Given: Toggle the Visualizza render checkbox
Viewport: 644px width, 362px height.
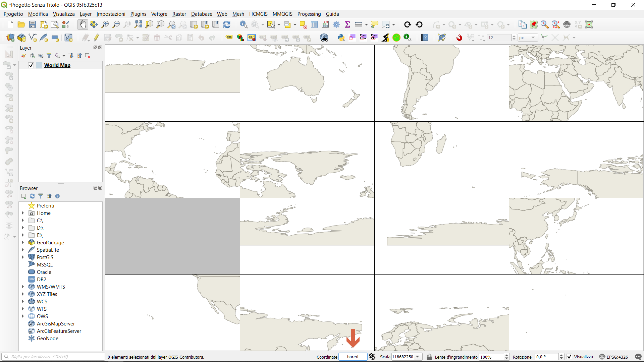Looking at the screenshot, I should click(x=570, y=357).
